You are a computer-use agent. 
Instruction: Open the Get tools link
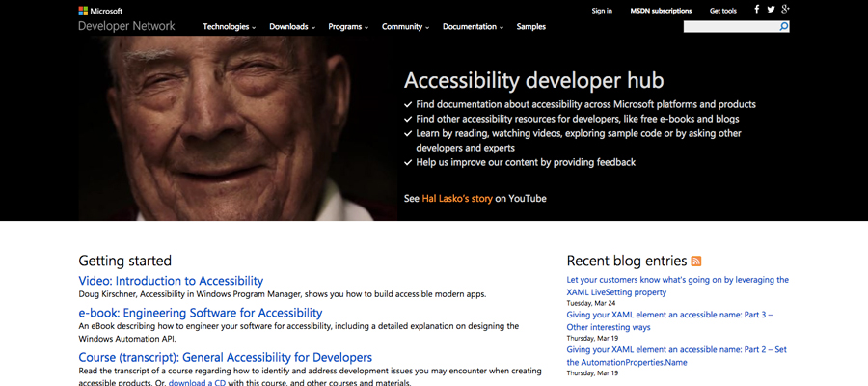723,11
